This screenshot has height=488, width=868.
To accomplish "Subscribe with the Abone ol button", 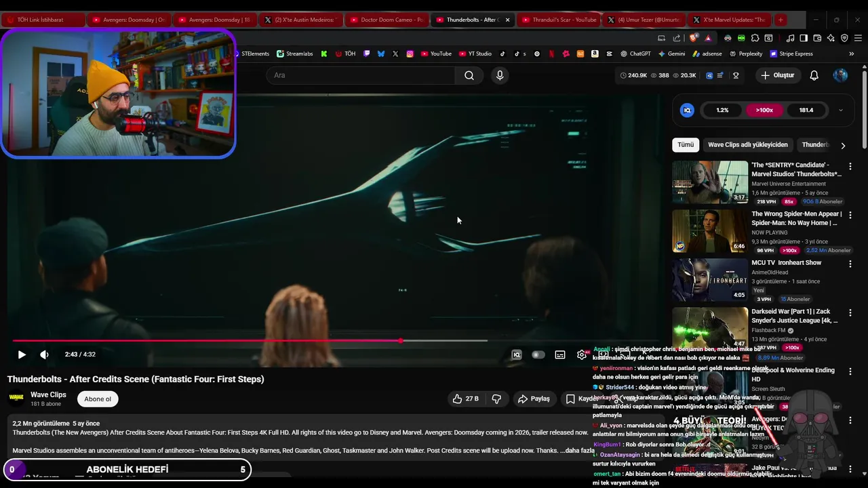I will (98, 399).
